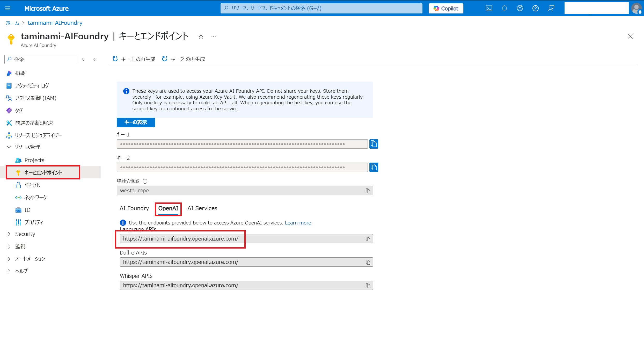Launch Copilot from the header
Screen dimensions: 644x356
446,8
